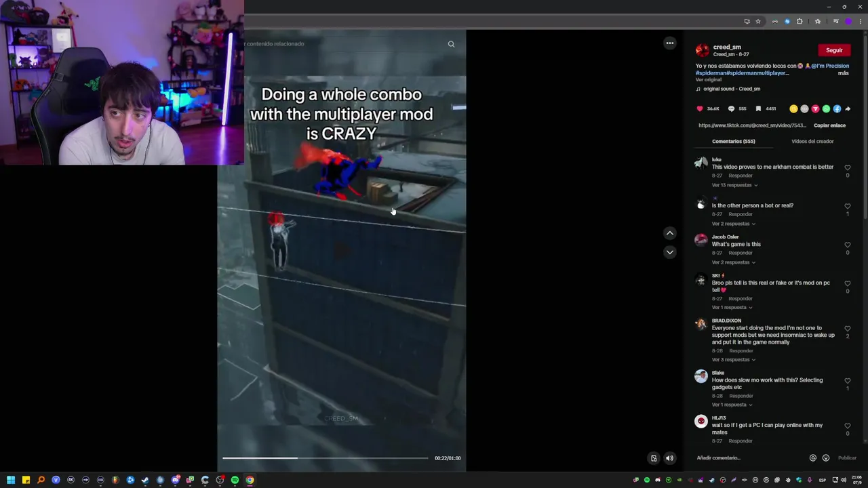The image size is (868, 488).
Task: Click Copiar enlace
Action: pos(829,125)
